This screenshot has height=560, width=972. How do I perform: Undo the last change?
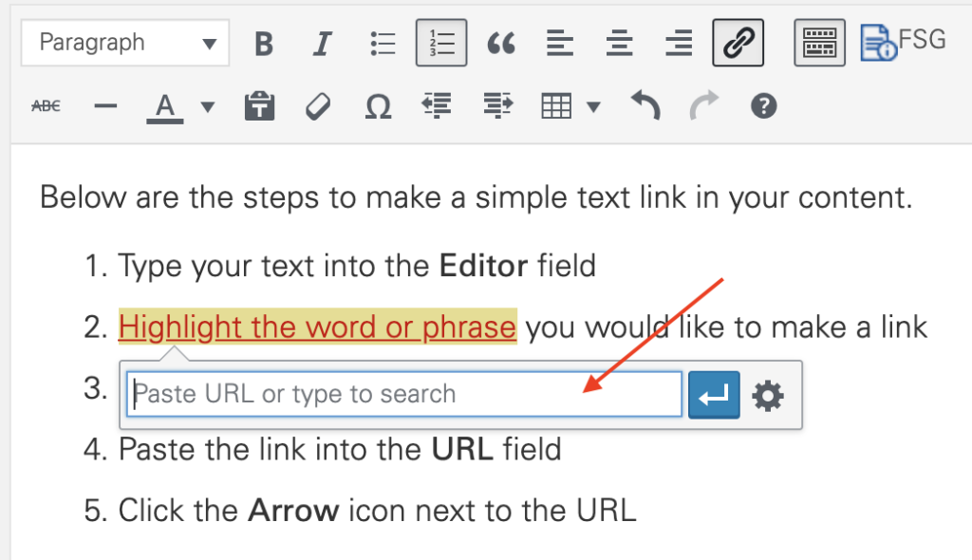[645, 105]
